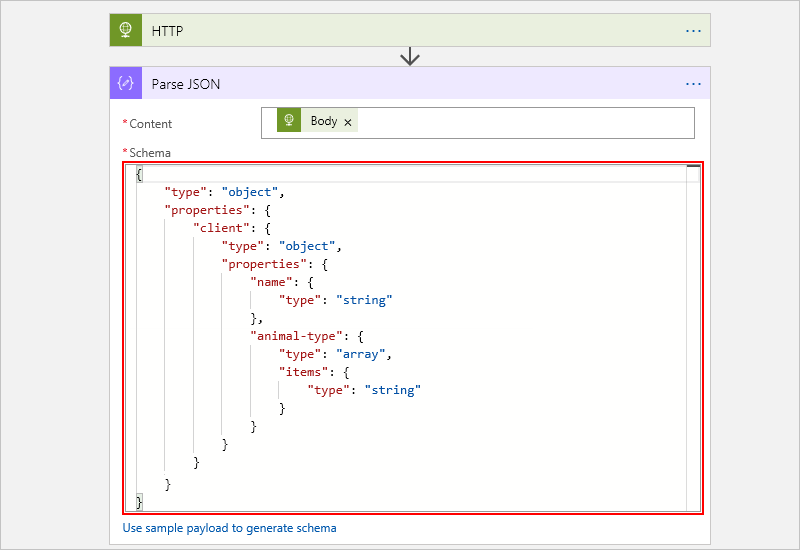Click the HTTP action globe icon
The height and width of the screenshot is (550, 800).
click(x=126, y=30)
